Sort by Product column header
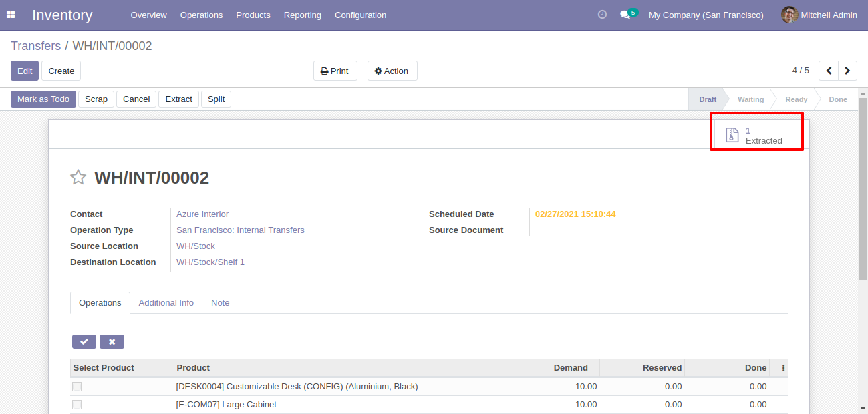868x414 pixels. click(344, 368)
